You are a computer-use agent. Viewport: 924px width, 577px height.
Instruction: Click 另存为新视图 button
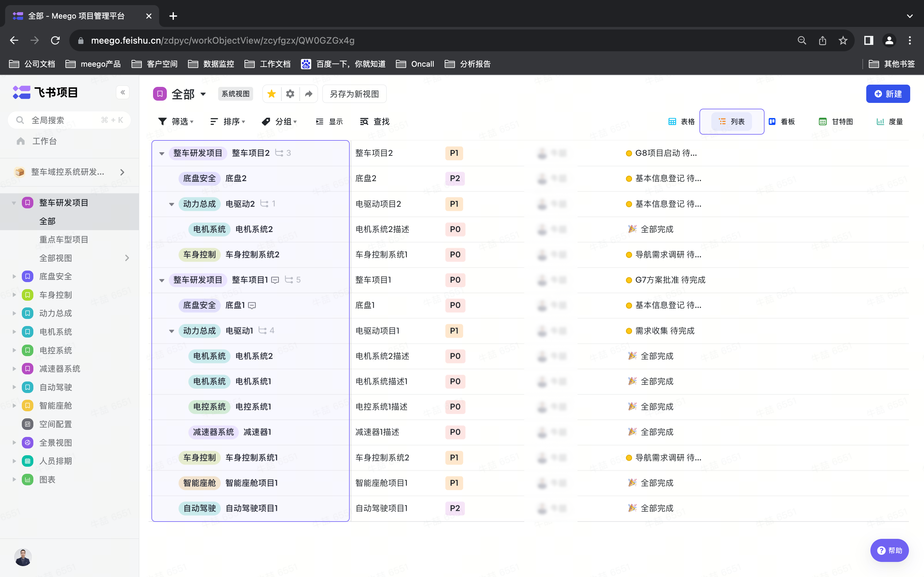(354, 94)
